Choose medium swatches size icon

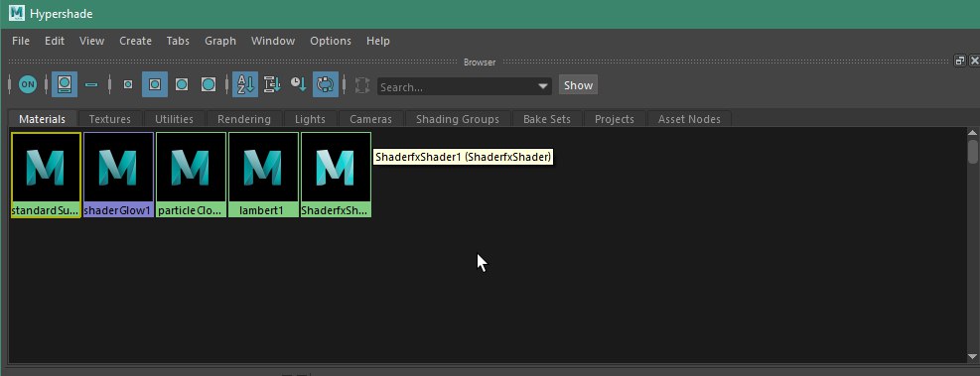click(155, 84)
